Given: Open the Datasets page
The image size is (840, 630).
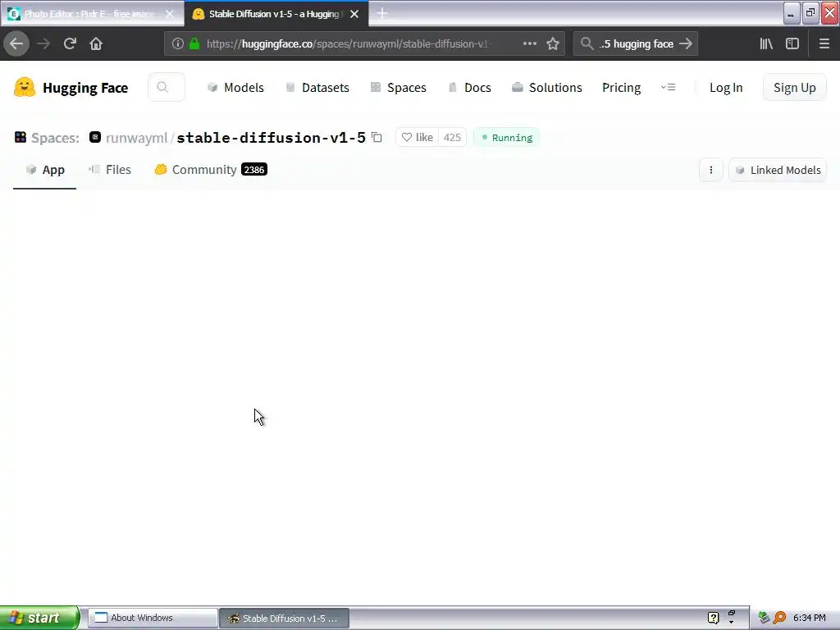Looking at the screenshot, I should click(x=317, y=87).
